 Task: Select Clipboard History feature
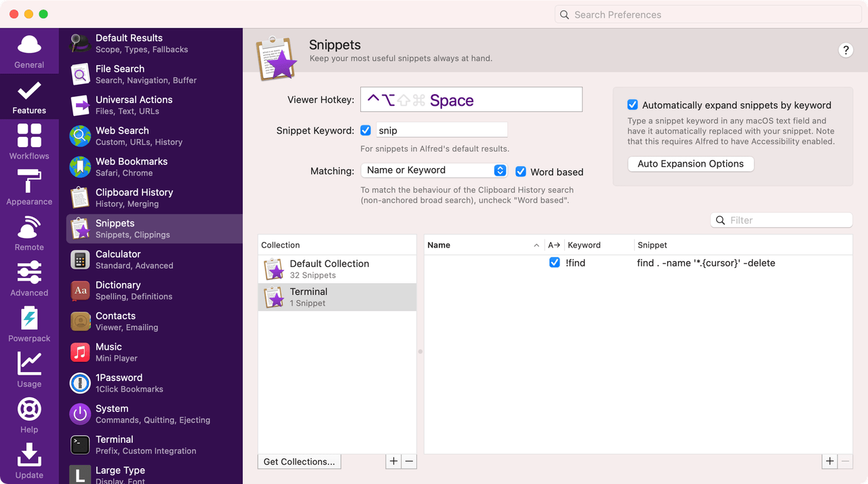click(x=155, y=198)
